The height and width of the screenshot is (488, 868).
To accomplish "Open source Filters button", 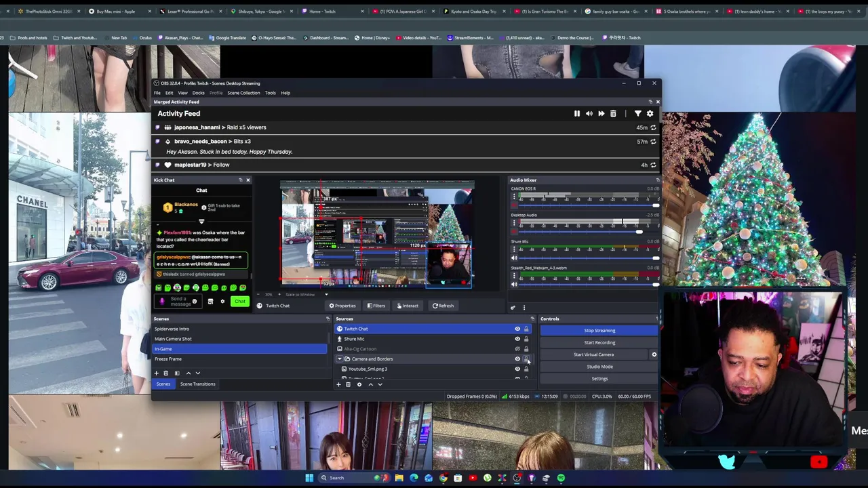I will coord(376,306).
